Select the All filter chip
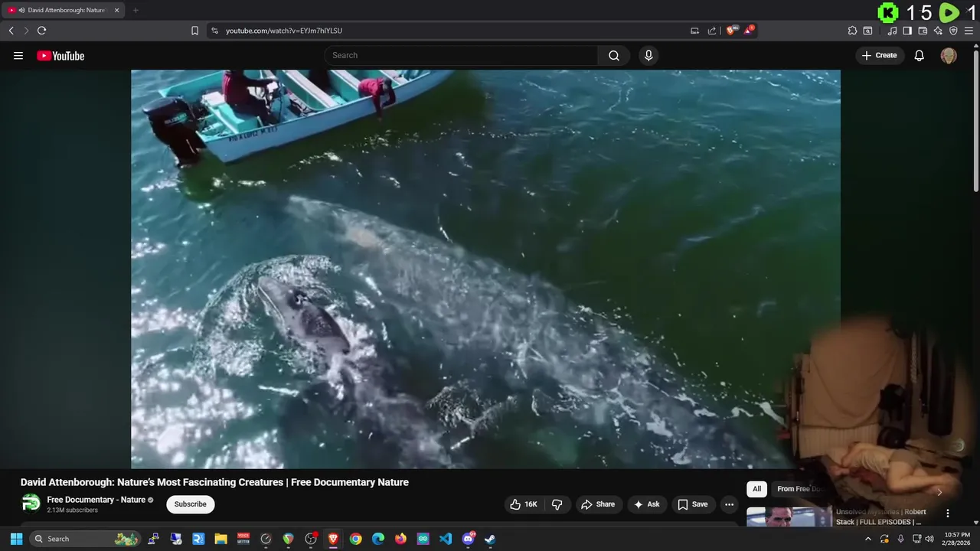 756,489
